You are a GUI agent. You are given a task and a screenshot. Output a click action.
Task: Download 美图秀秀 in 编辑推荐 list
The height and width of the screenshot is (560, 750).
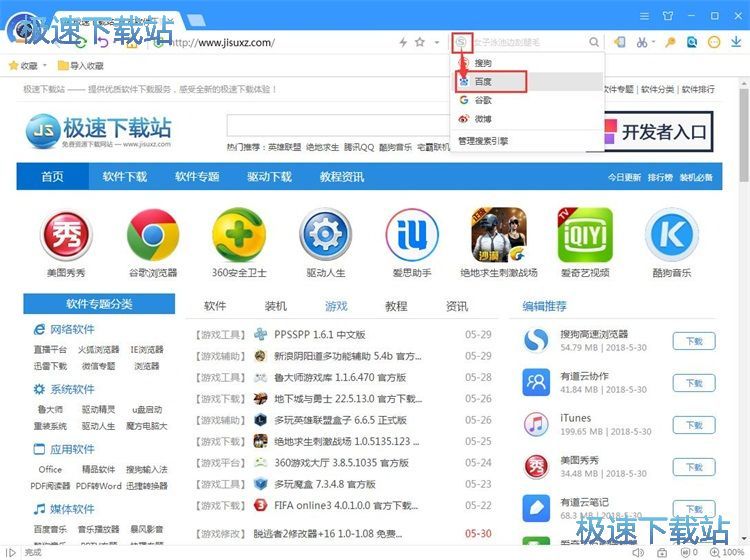694,467
